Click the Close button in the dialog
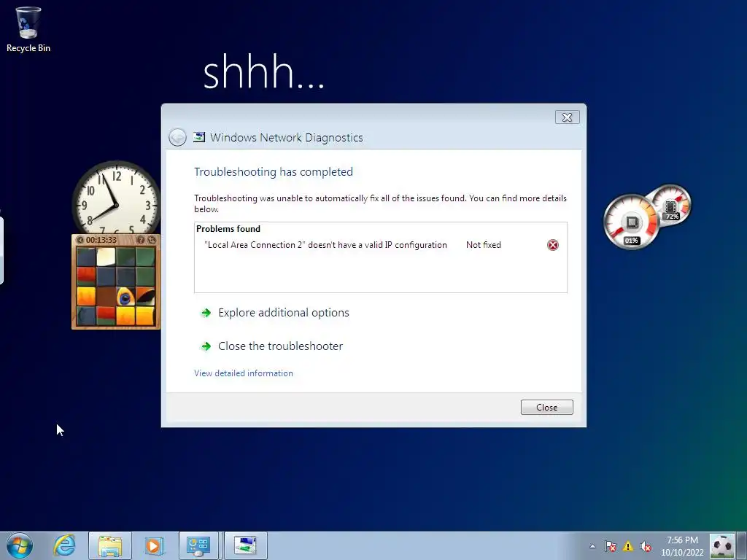747x560 pixels. click(546, 407)
